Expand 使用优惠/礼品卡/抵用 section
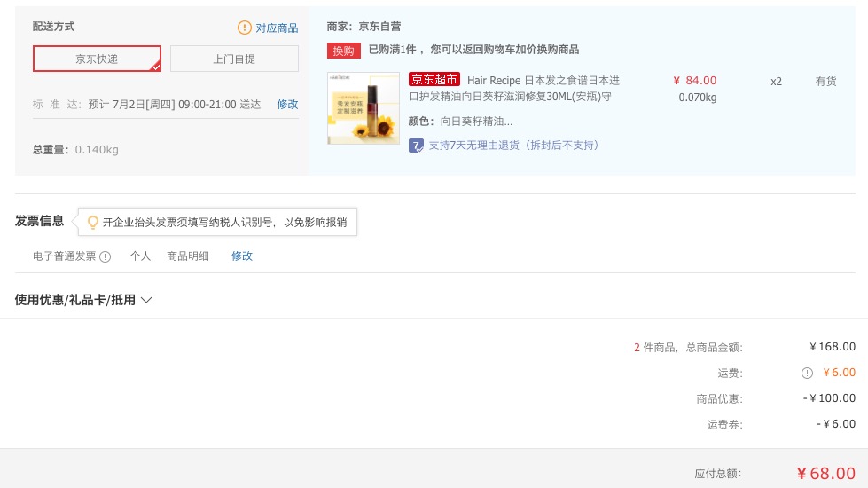Viewport: 868px width, 488px height. [x=83, y=300]
